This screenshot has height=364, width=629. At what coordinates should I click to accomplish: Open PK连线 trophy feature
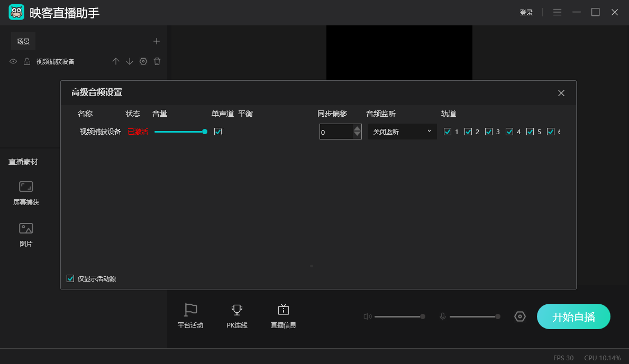click(x=237, y=316)
